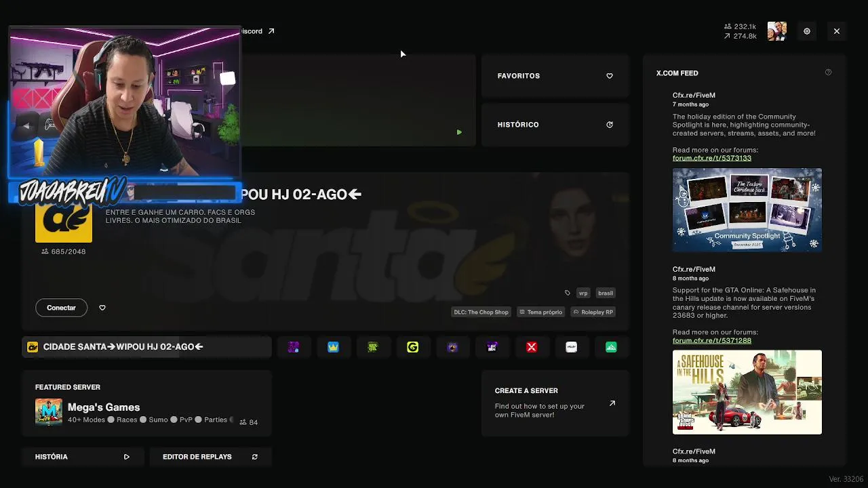The image size is (868, 488).
Task: Open the Editor de Replays
Action: (210, 457)
